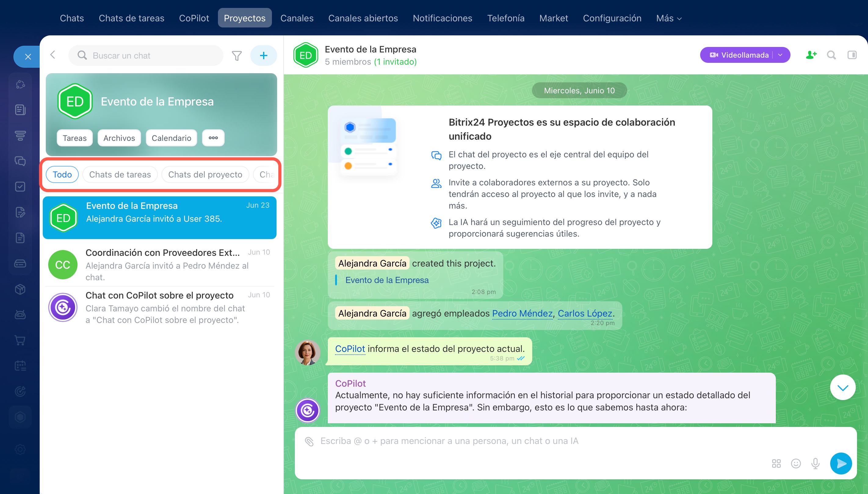
Task: Open the news feed icon in the left sidebar
Action: pyautogui.click(x=20, y=110)
